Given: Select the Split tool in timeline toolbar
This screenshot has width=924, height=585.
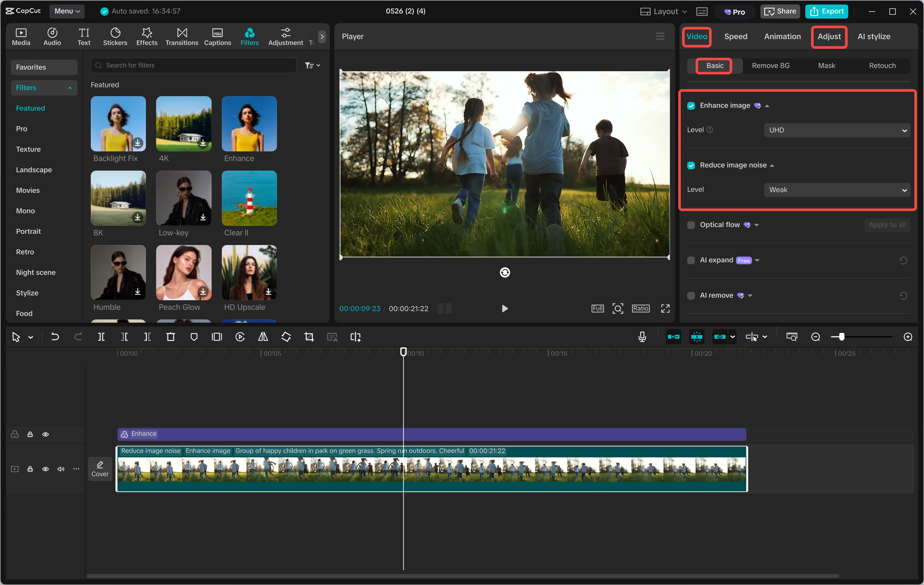Looking at the screenshot, I should click(x=101, y=337).
